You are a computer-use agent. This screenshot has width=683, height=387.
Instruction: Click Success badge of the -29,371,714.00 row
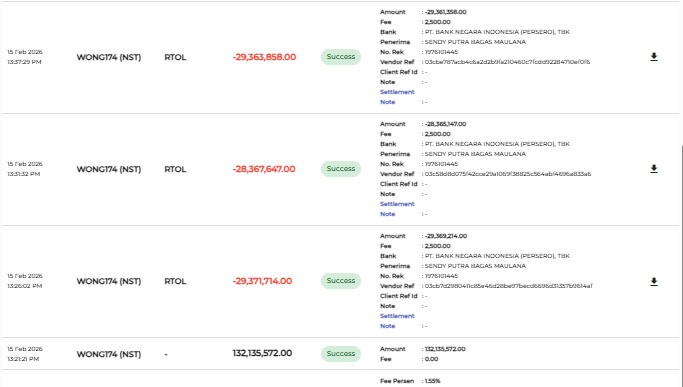[341, 281]
